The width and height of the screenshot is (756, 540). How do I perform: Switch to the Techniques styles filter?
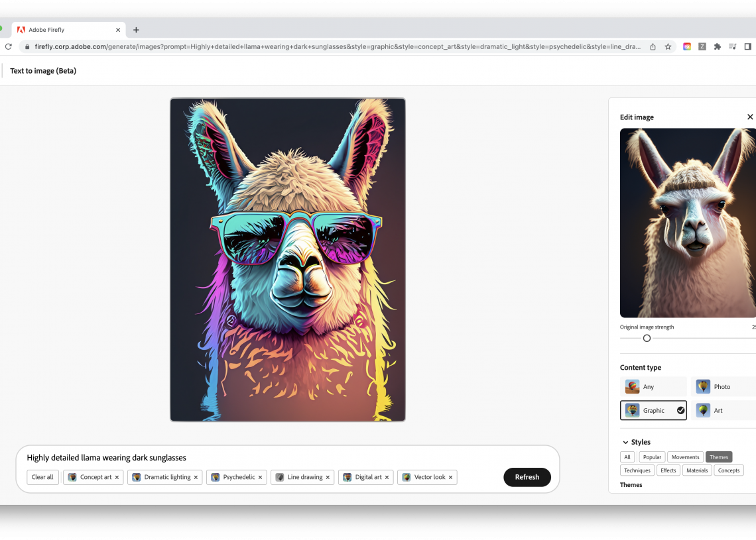tap(637, 470)
